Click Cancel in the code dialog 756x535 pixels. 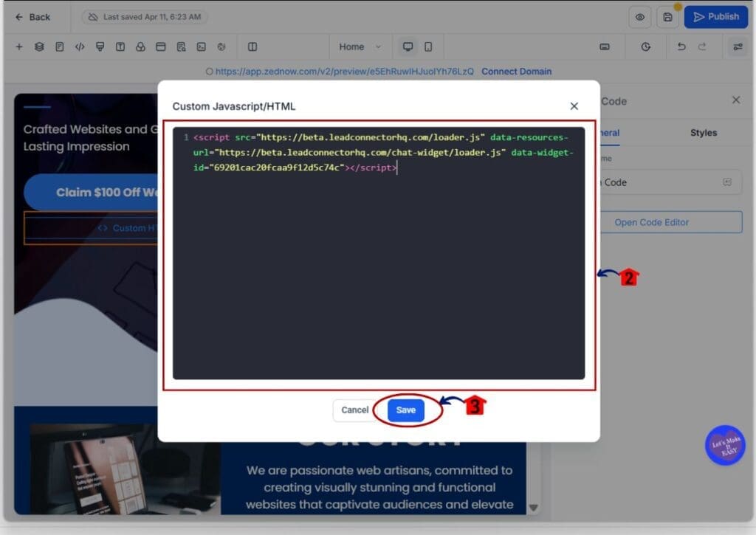[x=354, y=410]
